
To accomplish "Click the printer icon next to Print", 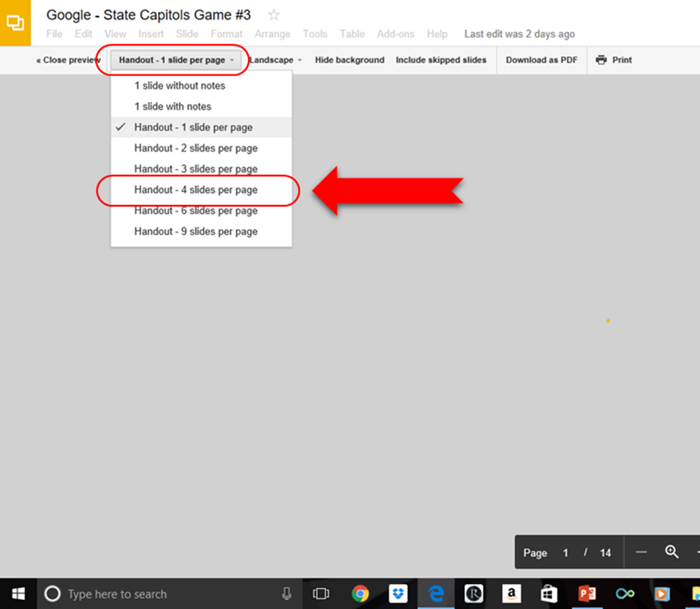I will (601, 60).
